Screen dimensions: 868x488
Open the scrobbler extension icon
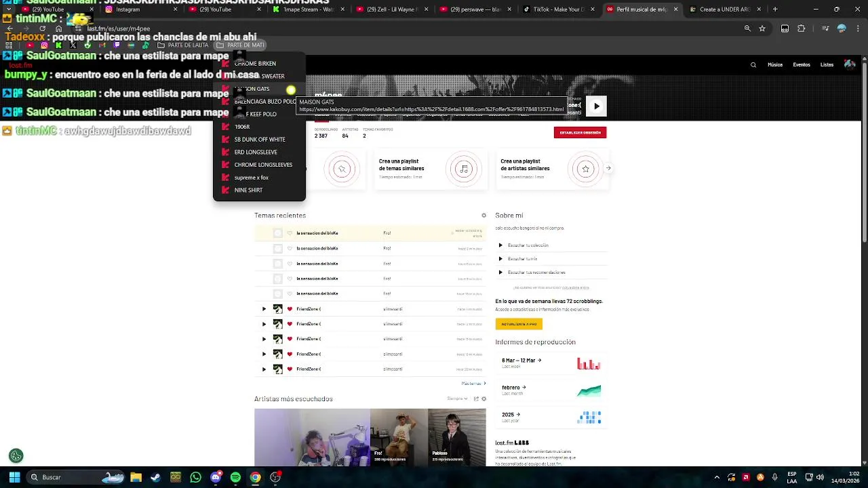[x=785, y=28]
